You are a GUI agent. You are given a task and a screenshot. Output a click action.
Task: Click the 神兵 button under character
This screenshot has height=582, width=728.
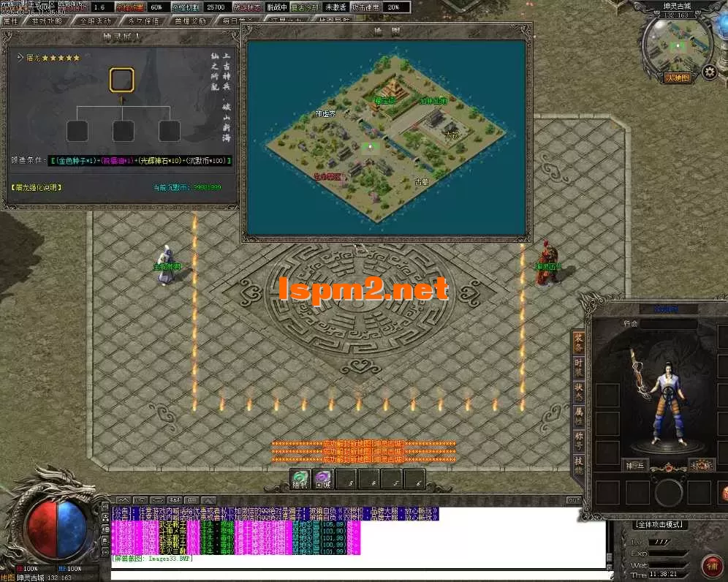point(634,466)
